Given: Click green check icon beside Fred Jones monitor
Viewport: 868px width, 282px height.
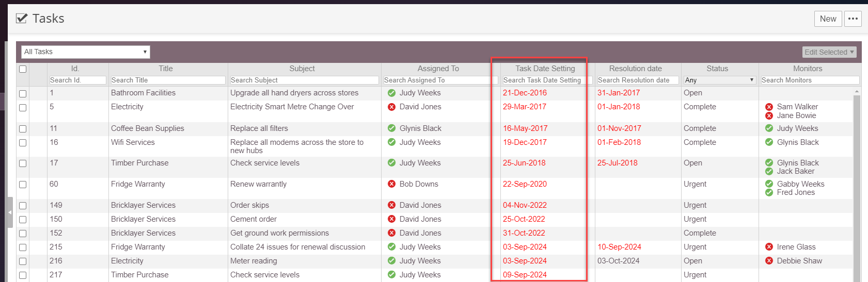Looking at the screenshot, I should pos(769,192).
